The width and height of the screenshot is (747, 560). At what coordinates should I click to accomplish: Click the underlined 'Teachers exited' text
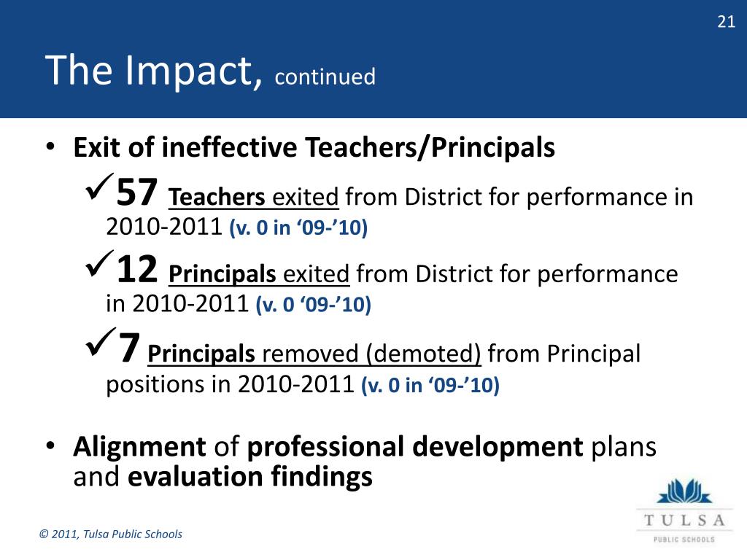253,197
